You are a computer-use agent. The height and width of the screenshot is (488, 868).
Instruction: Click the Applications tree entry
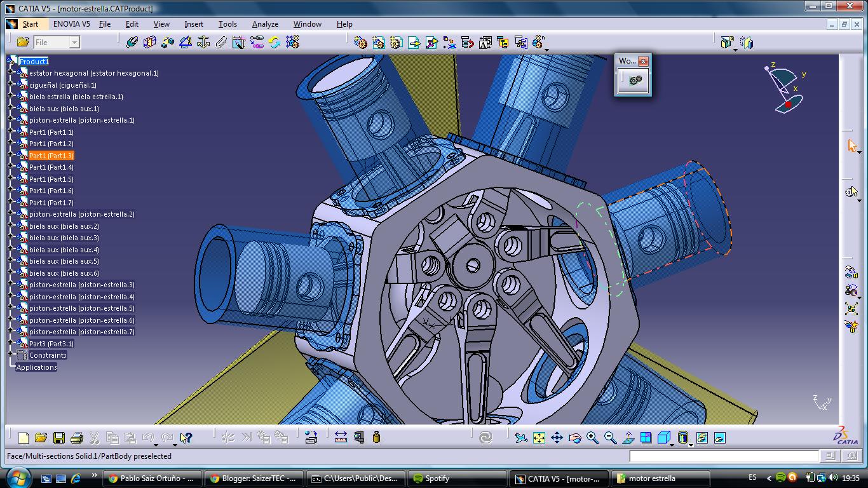(x=36, y=367)
